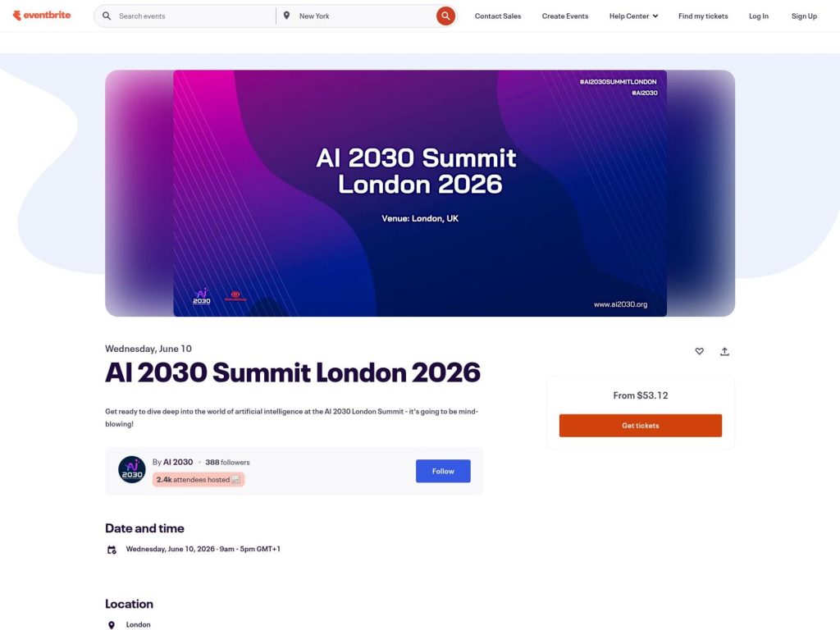
Task: Click the pin icon next to London
Action: tap(112, 624)
